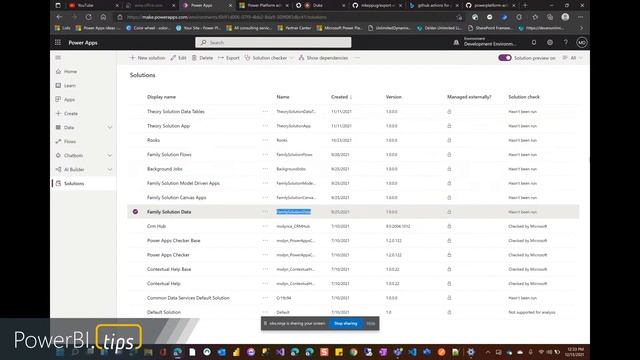Viewport: 640px width, 360px height.
Task: Click the Power Apps search box
Action: (x=273, y=42)
